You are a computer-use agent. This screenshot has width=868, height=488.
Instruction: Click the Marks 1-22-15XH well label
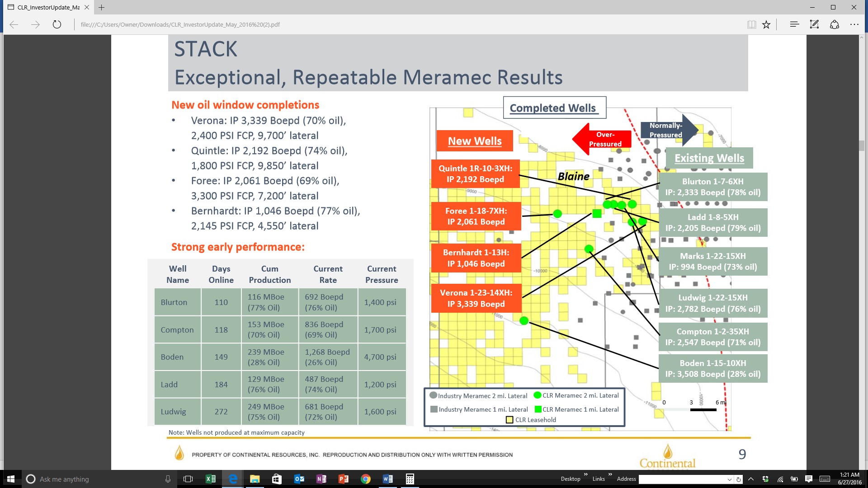713,262
